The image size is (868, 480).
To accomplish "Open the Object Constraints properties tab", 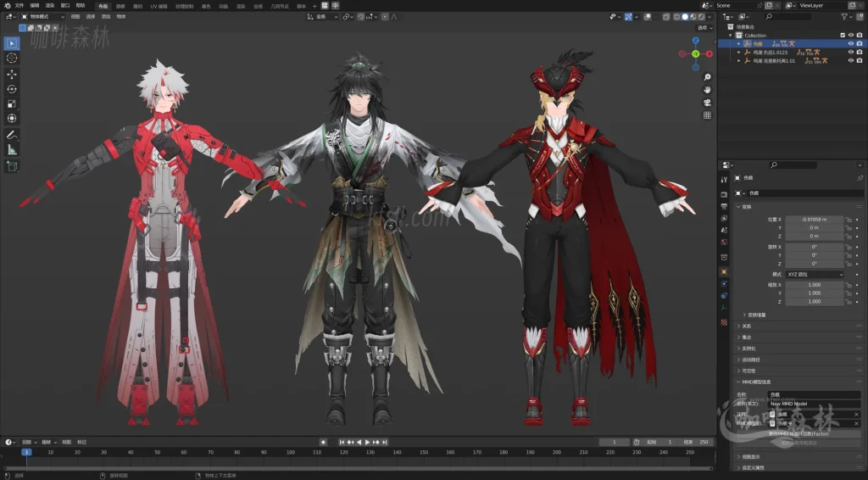I will point(724,296).
